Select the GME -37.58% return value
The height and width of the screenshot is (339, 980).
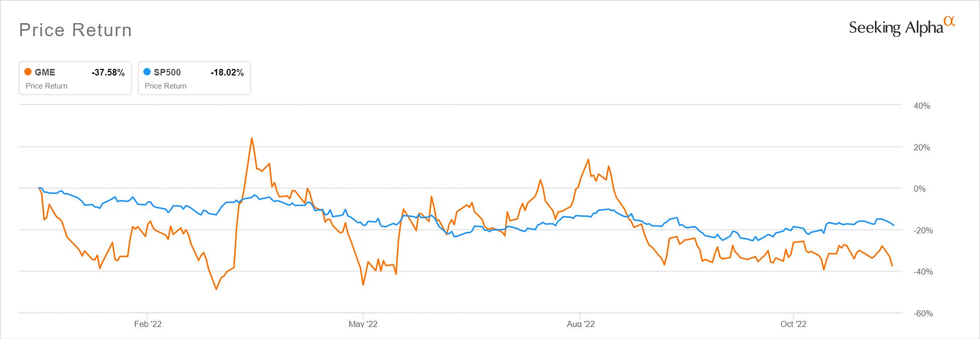pos(108,72)
